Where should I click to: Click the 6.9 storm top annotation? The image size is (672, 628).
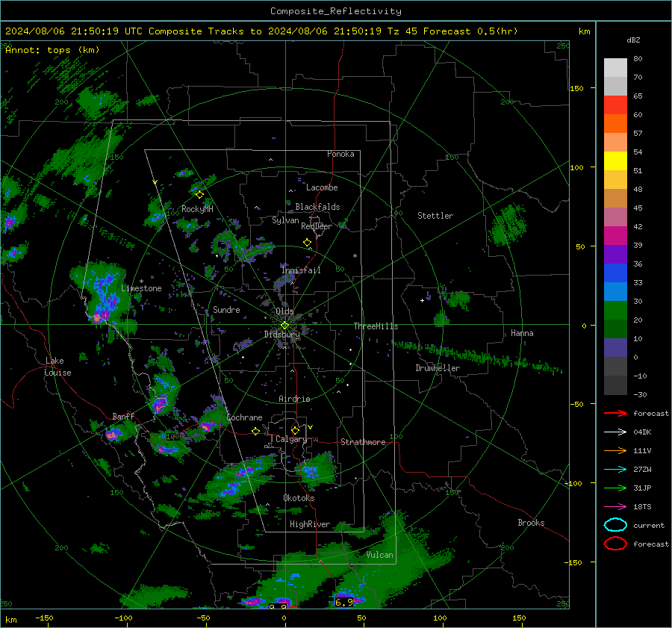click(343, 603)
